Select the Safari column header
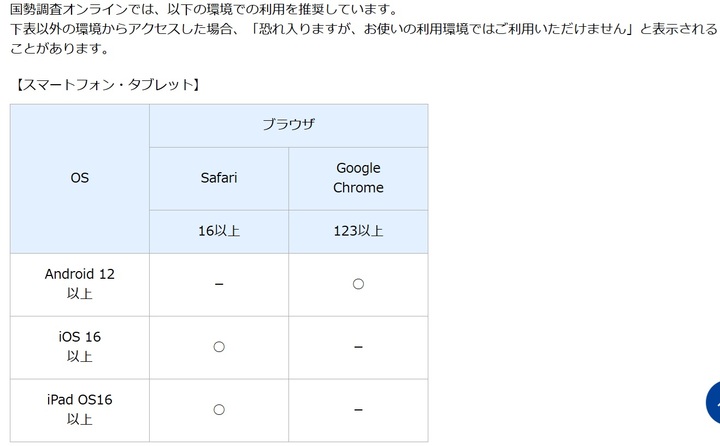The width and height of the screenshot is (720, 446). point(219,178)
